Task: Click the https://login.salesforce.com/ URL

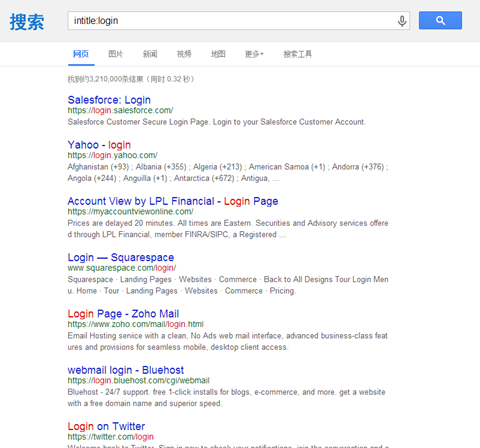Action: tap(120, 110)
